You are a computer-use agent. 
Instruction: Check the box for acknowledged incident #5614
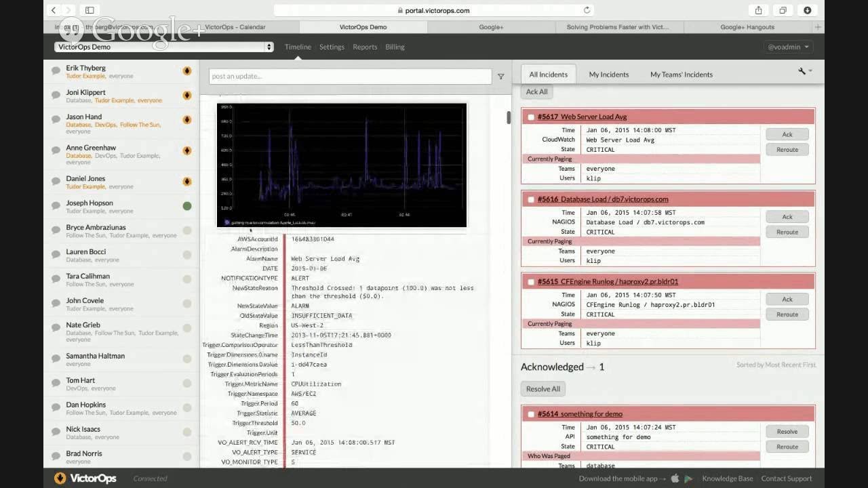click(531, 414)
